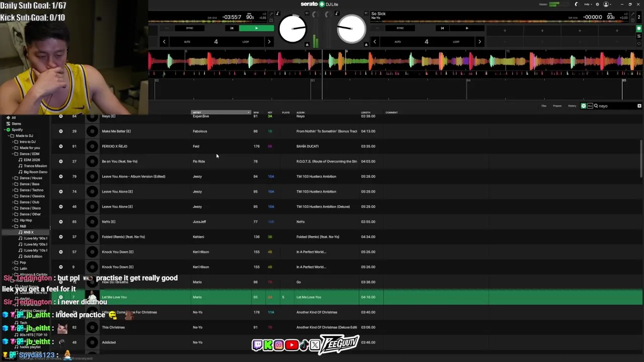
Task: Collapse the Dance / EDM folder
Action: tap(12, 154)
